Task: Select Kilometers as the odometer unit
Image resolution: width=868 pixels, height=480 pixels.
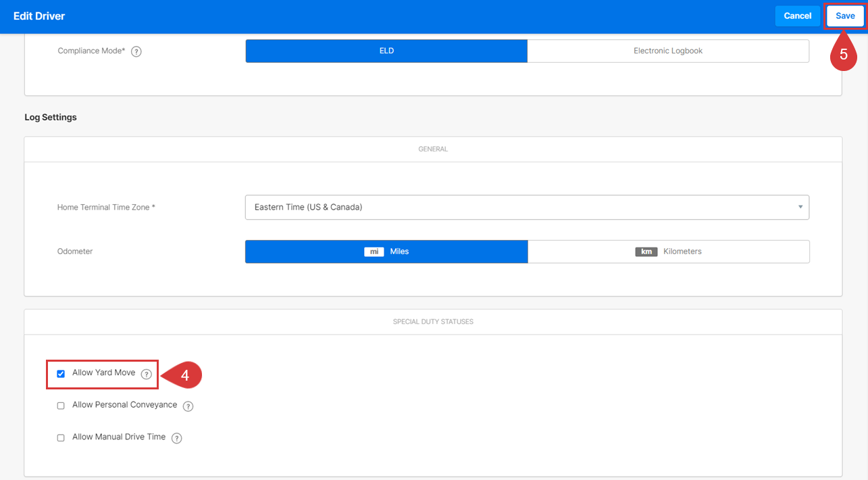Action: [668, 251]
